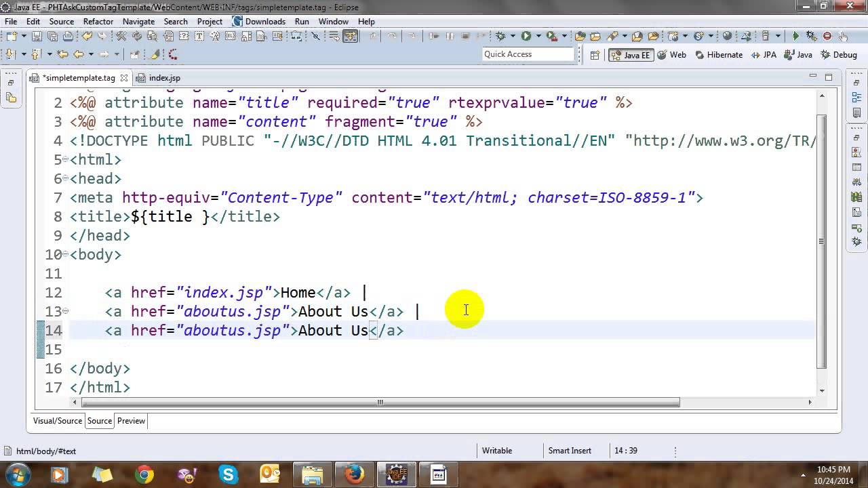The image size is (868, 488).
Task: Toggle Mark Occurrences pen icon
Action: [154, 54]
